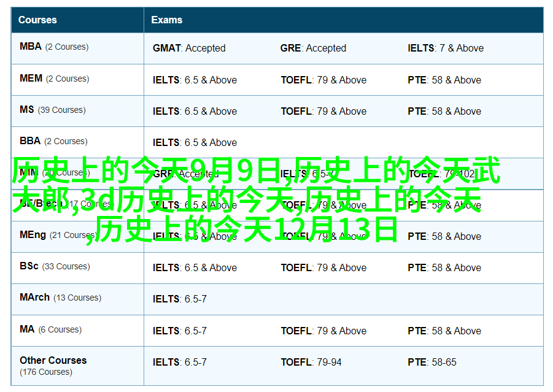
Task: Click IELTS: 6.5-7 in the MArch row
Action: tap(180, 299)
